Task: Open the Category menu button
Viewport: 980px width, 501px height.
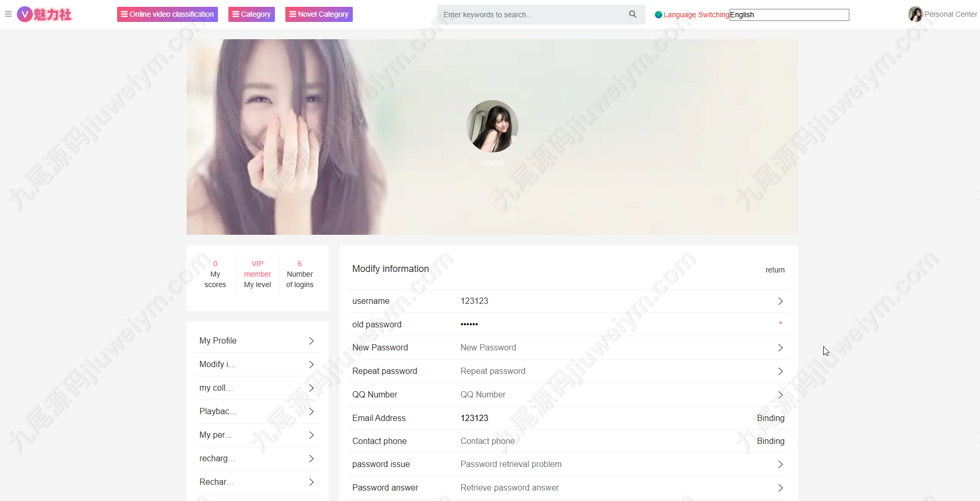Action: tap(251, 14)
